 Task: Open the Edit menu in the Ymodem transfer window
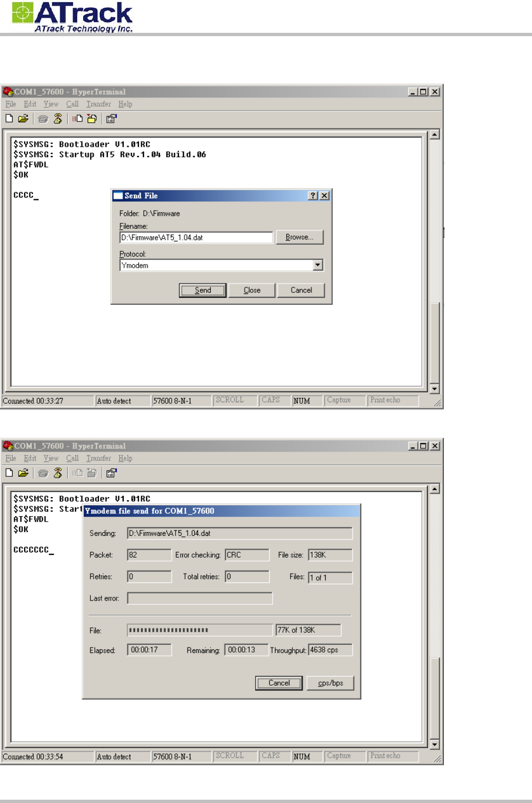[x=30, y=458]
